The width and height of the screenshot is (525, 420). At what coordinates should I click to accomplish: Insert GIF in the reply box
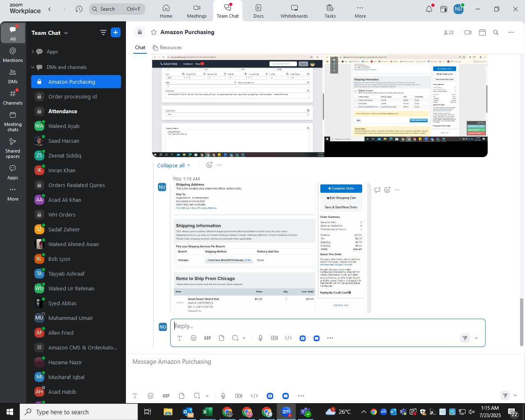(x=208, y=338)
